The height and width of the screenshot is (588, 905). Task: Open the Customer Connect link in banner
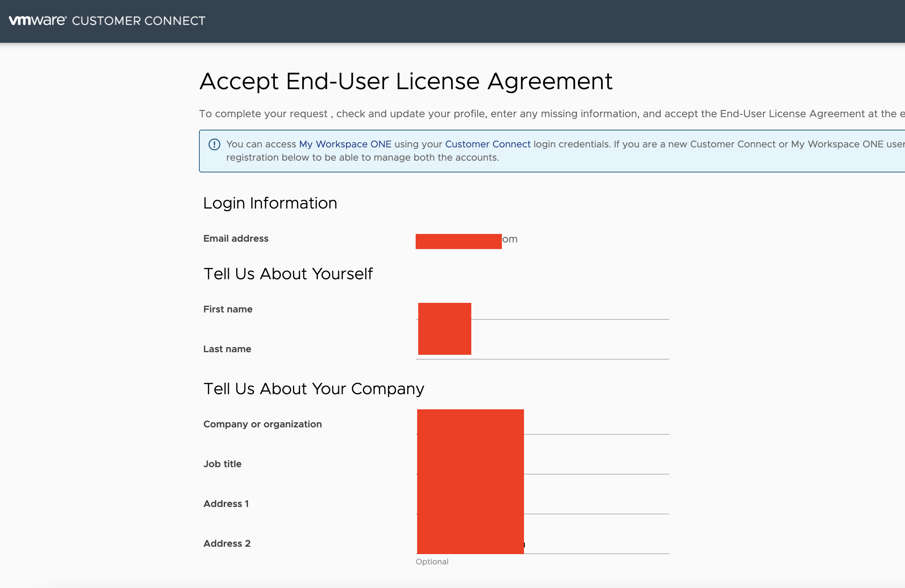[488, 144]
